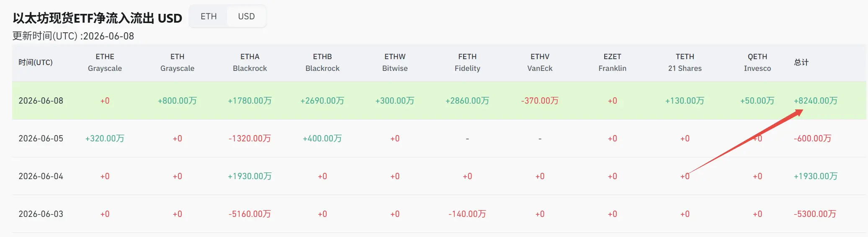868x237 pixels.
Task: Click the -5160.00万 ETHA value
Action: pyautogui.click(x=250, y=214)
